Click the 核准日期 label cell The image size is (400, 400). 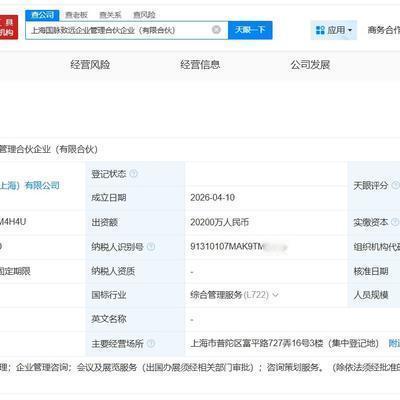(x=374, y=271)
